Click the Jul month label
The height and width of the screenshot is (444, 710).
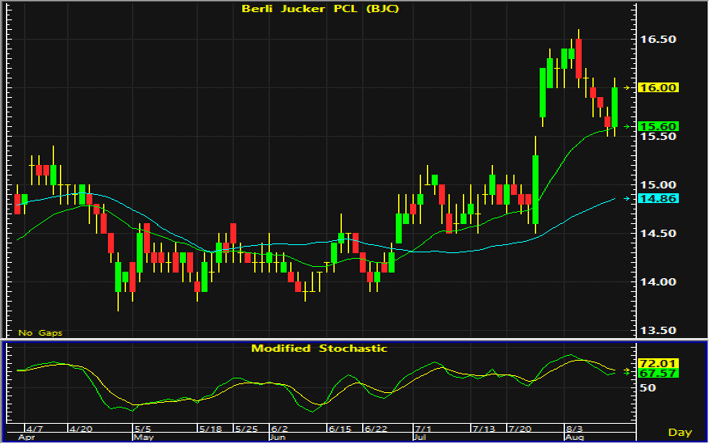(421, 438)
